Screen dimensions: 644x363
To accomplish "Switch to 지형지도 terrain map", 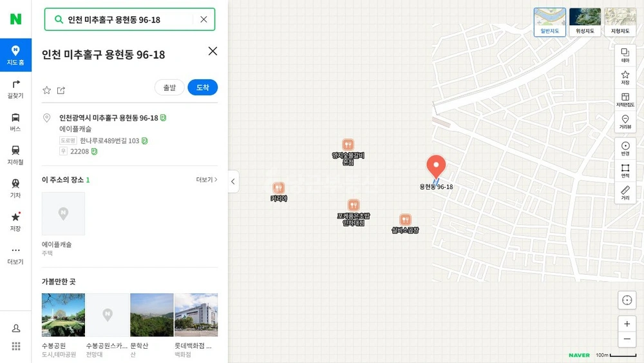I will click(620, 22).
